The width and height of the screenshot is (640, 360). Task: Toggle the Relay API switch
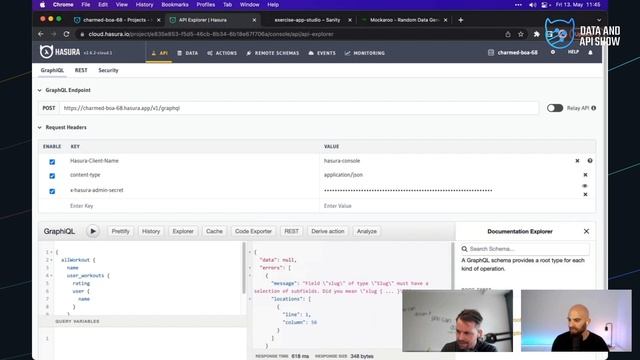click(x=555, y=108)
